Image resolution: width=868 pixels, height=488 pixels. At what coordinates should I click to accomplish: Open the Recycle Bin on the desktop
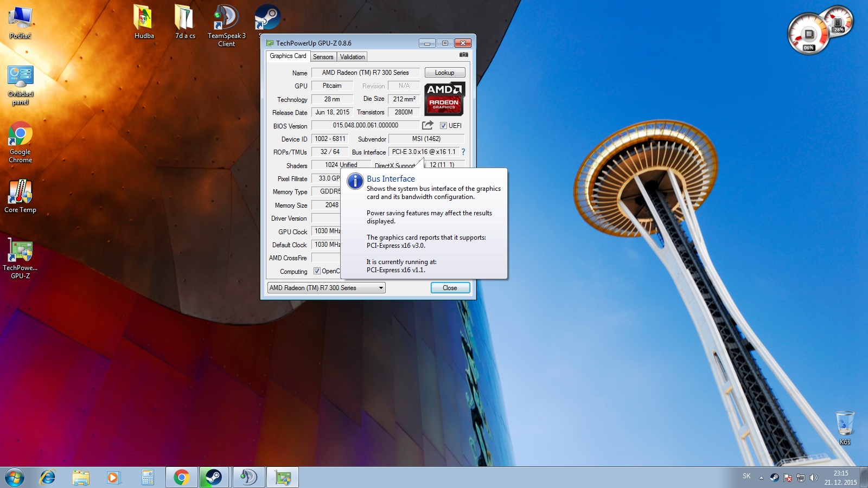[x=845, y=425]
